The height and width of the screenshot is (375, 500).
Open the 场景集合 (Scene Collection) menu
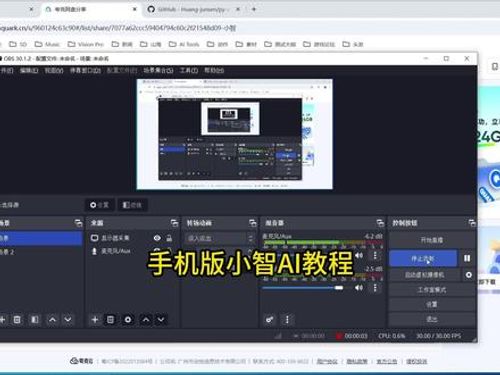158,70
